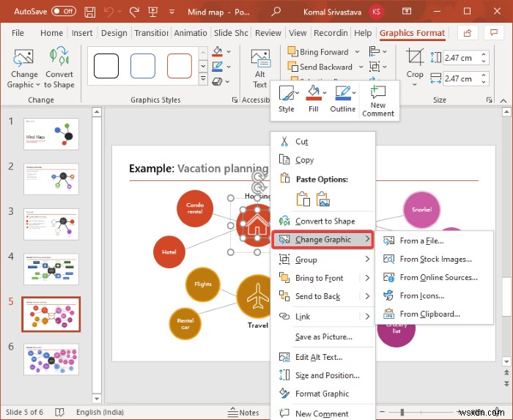Click Send Backward in the ribbon

320,67
